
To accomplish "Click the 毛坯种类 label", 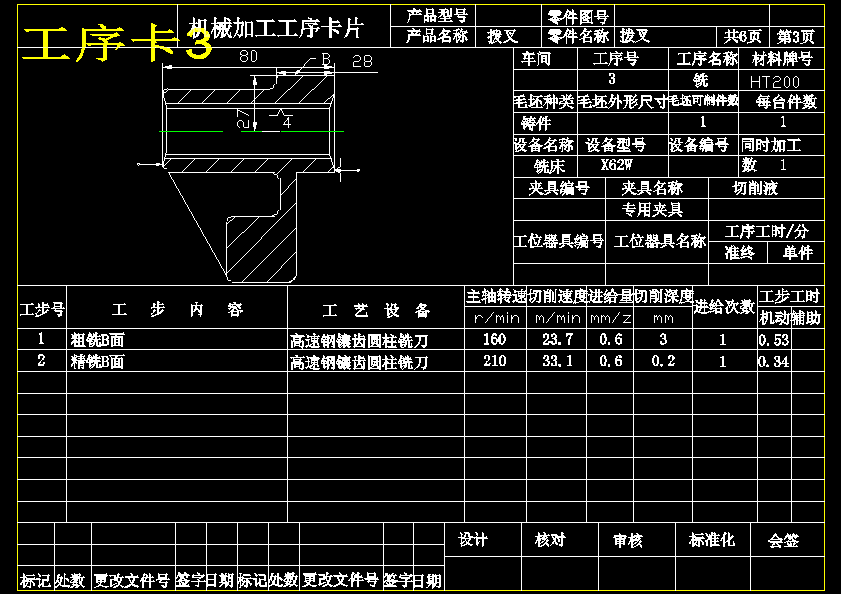I will coord(544,101).
